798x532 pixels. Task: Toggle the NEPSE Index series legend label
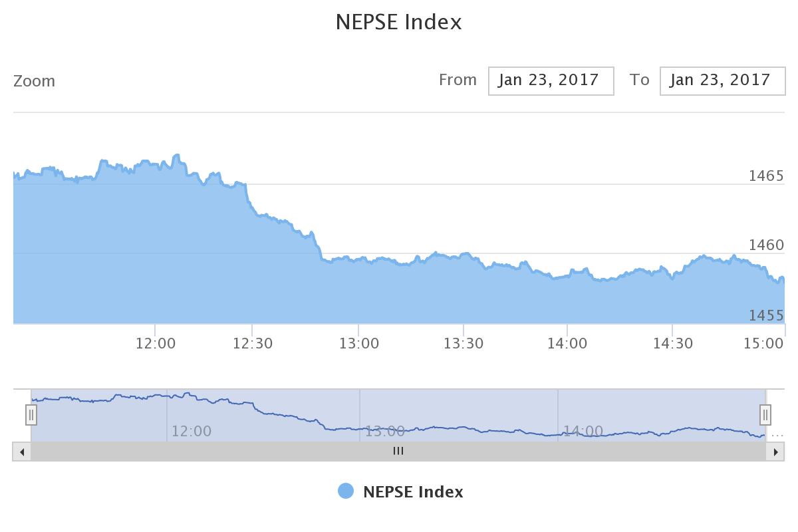[x=413, y=492]
